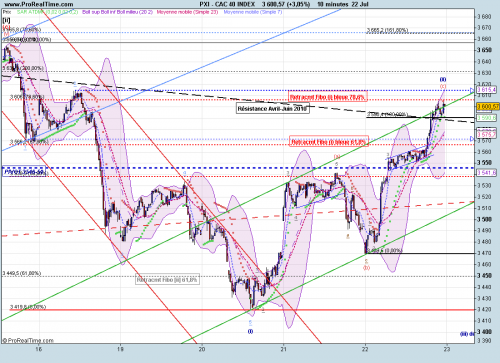Click the green 3 590,6 price tag
Viewport: 500px width, 363px height.
(x=486, y=118)
